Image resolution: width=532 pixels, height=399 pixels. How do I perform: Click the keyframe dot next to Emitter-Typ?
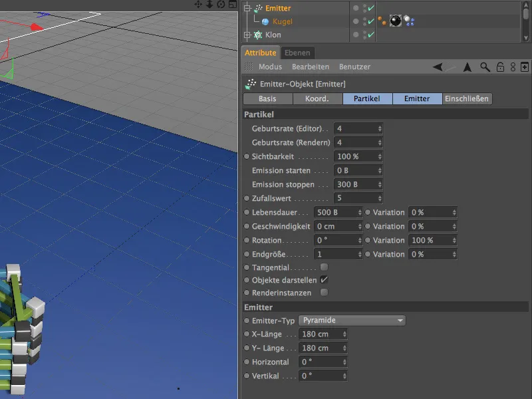click(247, 321)
